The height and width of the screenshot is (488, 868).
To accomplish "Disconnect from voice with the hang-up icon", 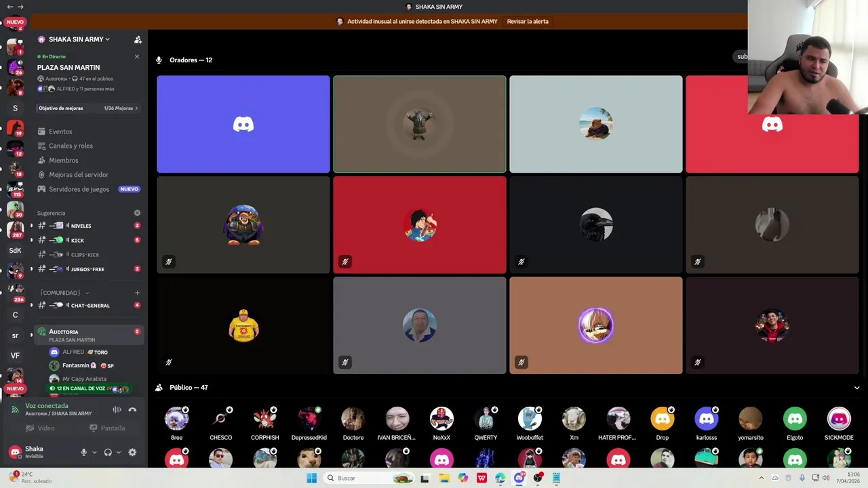I will coord(132,409).
